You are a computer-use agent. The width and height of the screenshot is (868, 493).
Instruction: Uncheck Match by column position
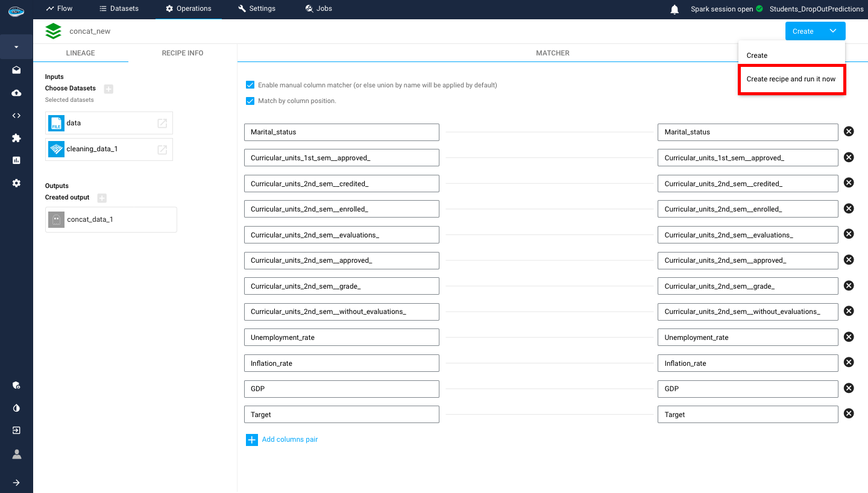pyautogui.click(x=250, y=101)
